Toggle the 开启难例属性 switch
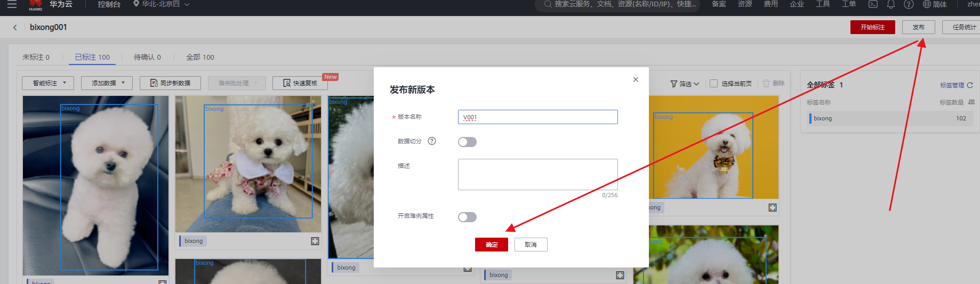 point(467,217)
